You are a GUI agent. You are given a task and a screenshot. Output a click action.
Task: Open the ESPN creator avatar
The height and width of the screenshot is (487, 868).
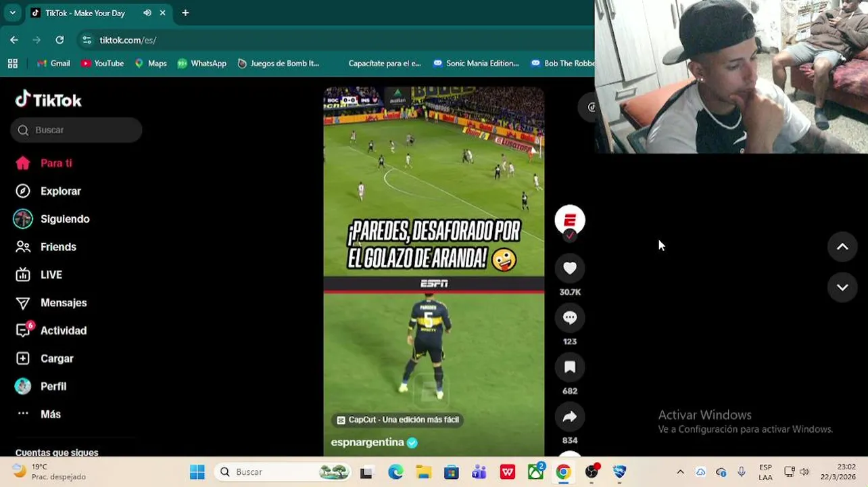click(x=570, y=221)
